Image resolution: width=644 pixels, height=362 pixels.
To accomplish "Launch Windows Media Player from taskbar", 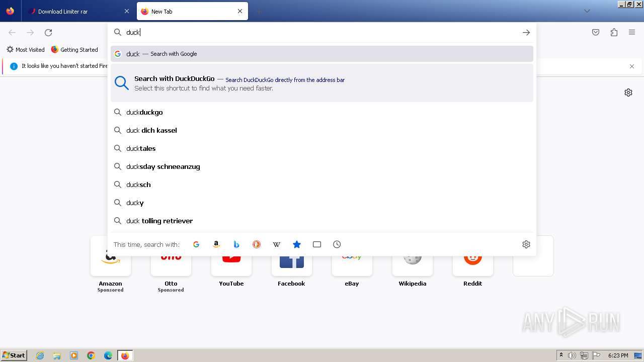I will [x=74, y=355].
